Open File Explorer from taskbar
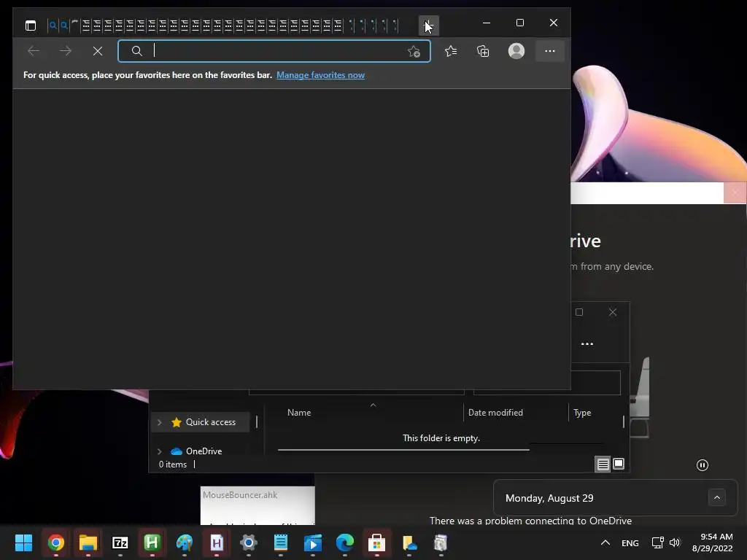Screen dimensions: 747x560 88,542
